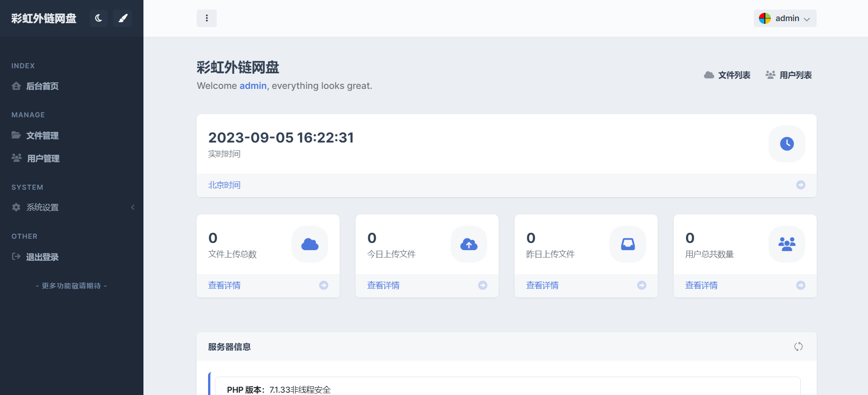
Task: Click the gear icon beside 系统设置
Action: point(16,207)
